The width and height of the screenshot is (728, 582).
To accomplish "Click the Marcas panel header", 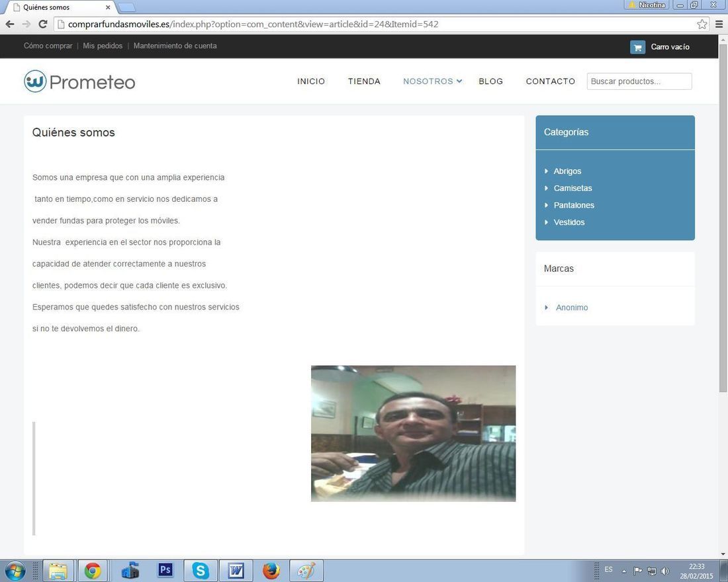I will (615, 269).
